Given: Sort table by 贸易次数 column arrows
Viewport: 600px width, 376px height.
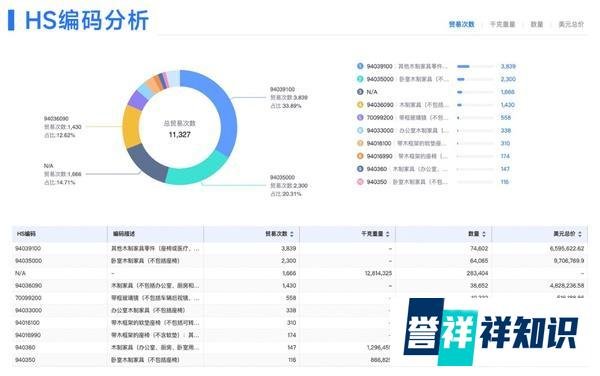Looking at the screenshot, I should click(292, 234).
